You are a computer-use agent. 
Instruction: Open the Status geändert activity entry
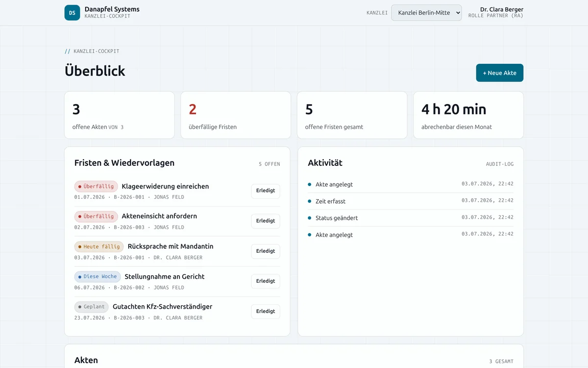pyautogui.click(x=411, y=218)
